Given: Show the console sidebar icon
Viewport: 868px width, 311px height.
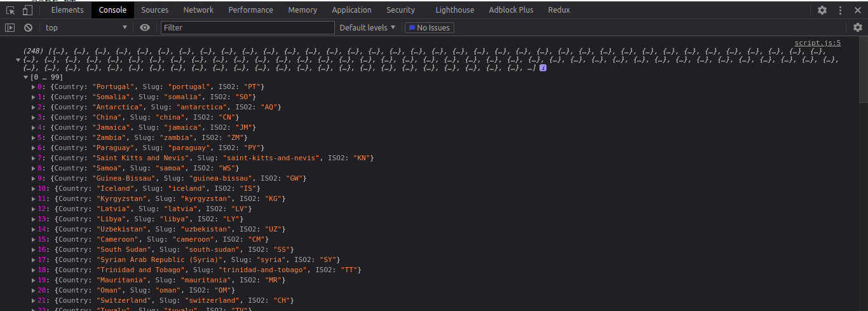Looking at the screenshot, I should pos(10,27).
